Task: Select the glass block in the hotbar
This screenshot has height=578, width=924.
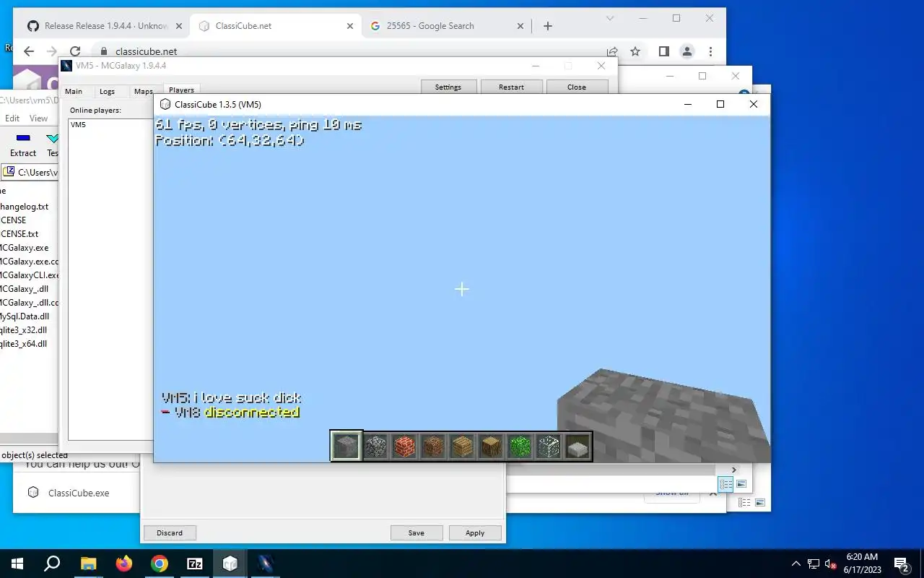Action: pos(549,447)
